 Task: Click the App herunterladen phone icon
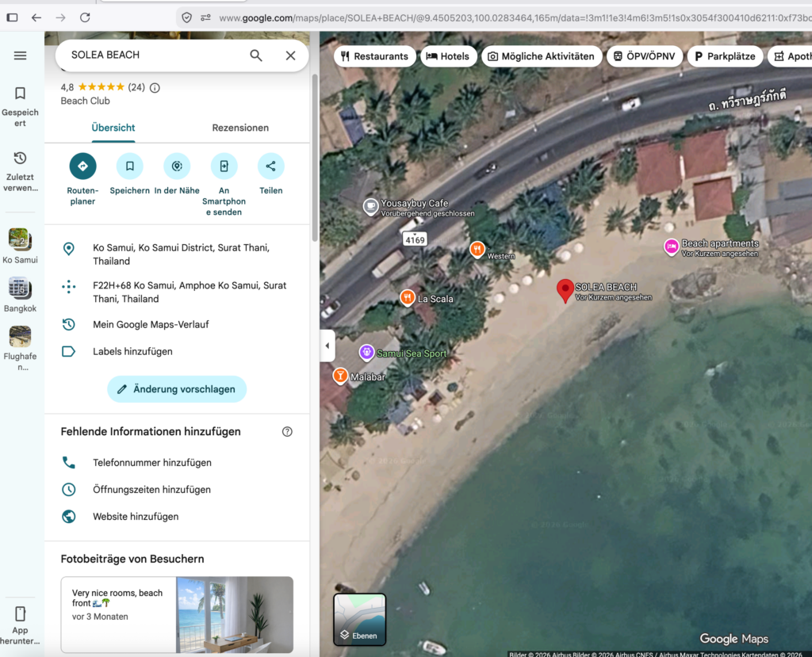pos(20,613)
